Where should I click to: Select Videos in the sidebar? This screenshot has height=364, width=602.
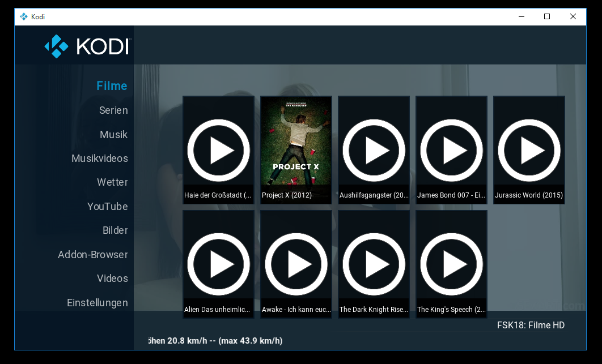112,278
